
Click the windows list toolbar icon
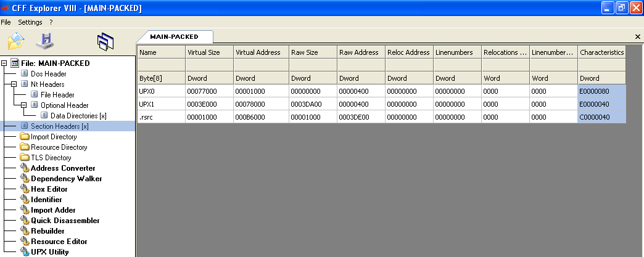coord(105,41)
